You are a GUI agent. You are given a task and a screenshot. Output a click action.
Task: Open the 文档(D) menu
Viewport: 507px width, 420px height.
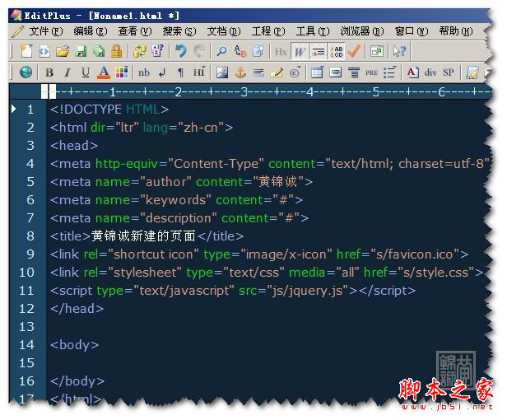click(224, 31)
